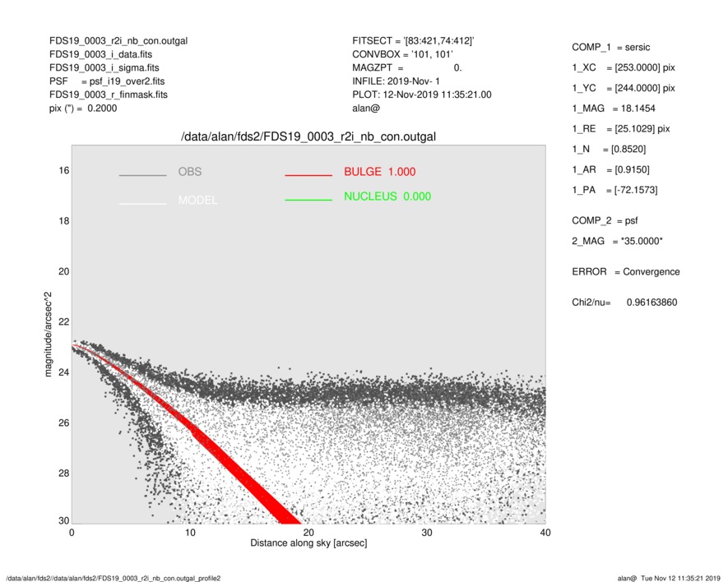Click the 'PSF = psf_i19_over2.fits' line
Viewport: 728px width, 582px height.
[107, 81]
